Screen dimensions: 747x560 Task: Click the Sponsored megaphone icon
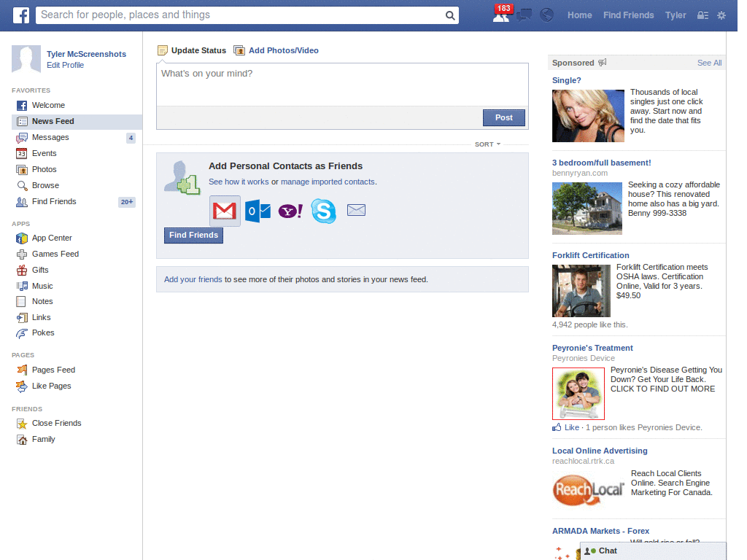tap(602, 63)
